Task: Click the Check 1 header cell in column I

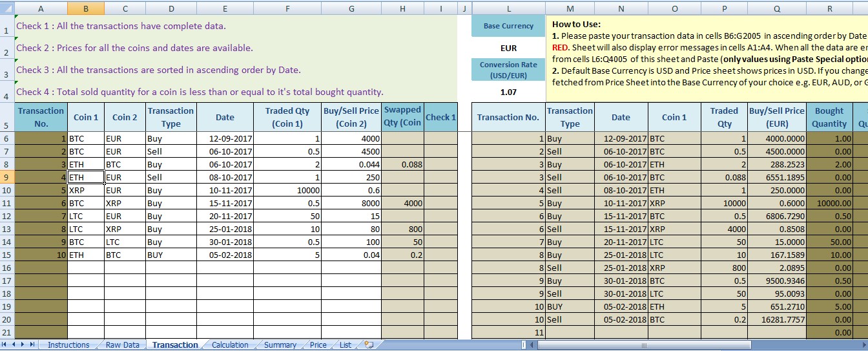Action: [x=440, y=117]
